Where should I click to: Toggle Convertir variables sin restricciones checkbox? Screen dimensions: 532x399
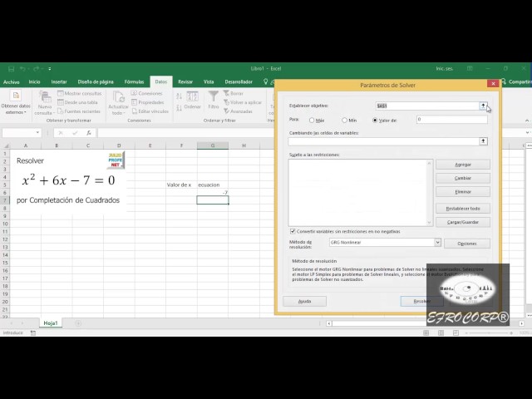click(293, 231)
